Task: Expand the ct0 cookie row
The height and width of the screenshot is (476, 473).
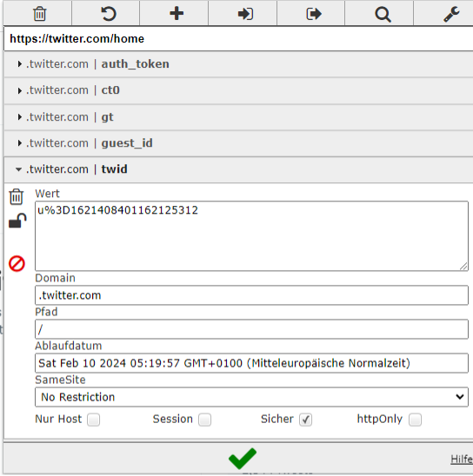Action: pos(238,90)
